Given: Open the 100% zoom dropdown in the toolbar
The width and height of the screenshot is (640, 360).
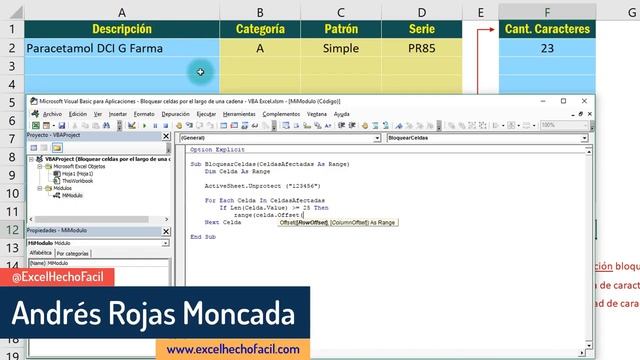Looking at the screenshot, I should point(585,125).
